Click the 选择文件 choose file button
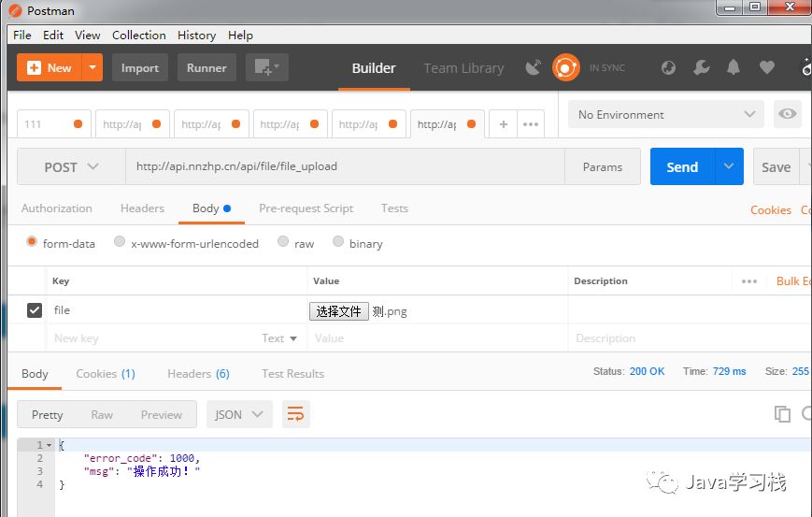 pos(338,311)
